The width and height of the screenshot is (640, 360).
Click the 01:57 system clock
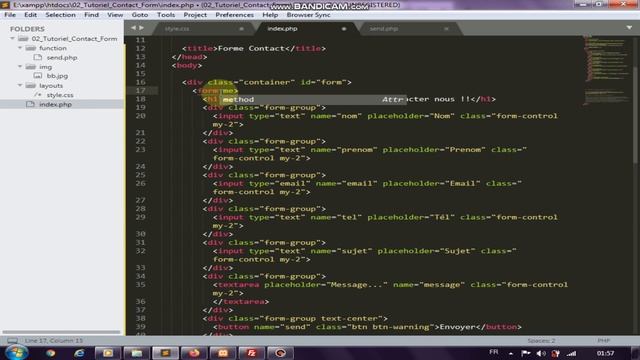tap(605, 353)
